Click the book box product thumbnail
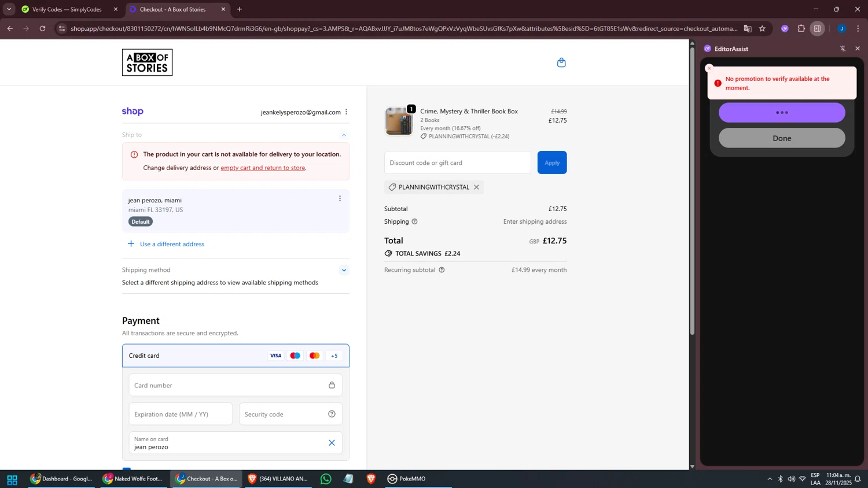The height and width of the screenshot is (488, 868). tap(399, 121)
